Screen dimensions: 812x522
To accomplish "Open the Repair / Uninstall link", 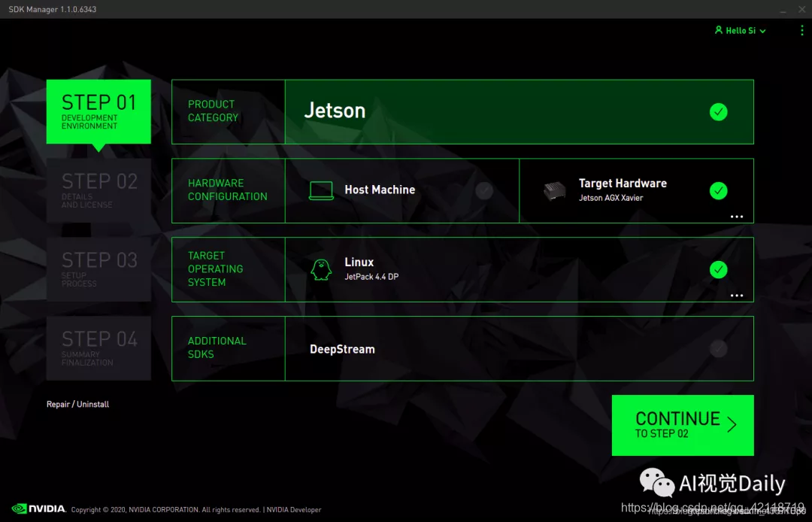I will tap(77, 404).
